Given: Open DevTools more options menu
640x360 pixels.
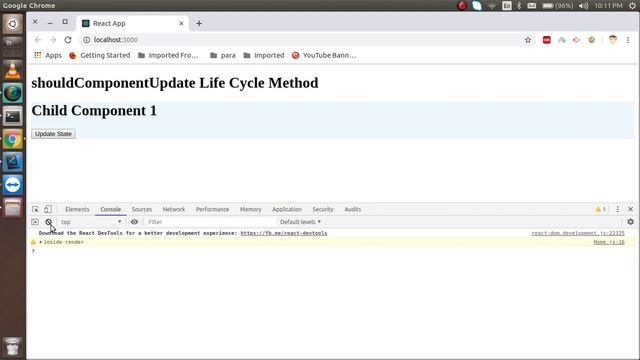Looking at the screenshot, I should point(618,209).
